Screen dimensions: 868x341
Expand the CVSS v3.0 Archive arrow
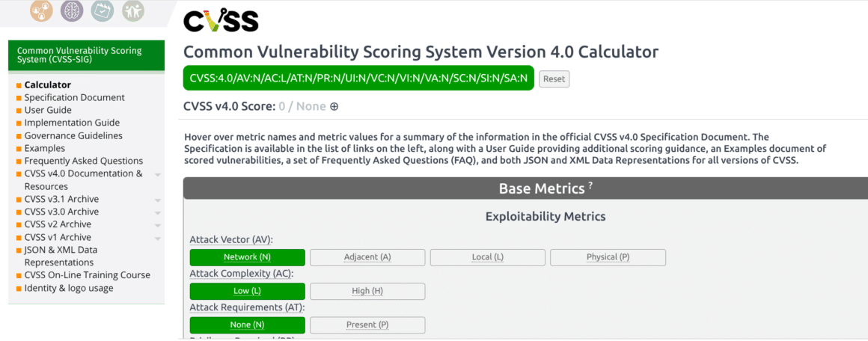tap(158, 213)
